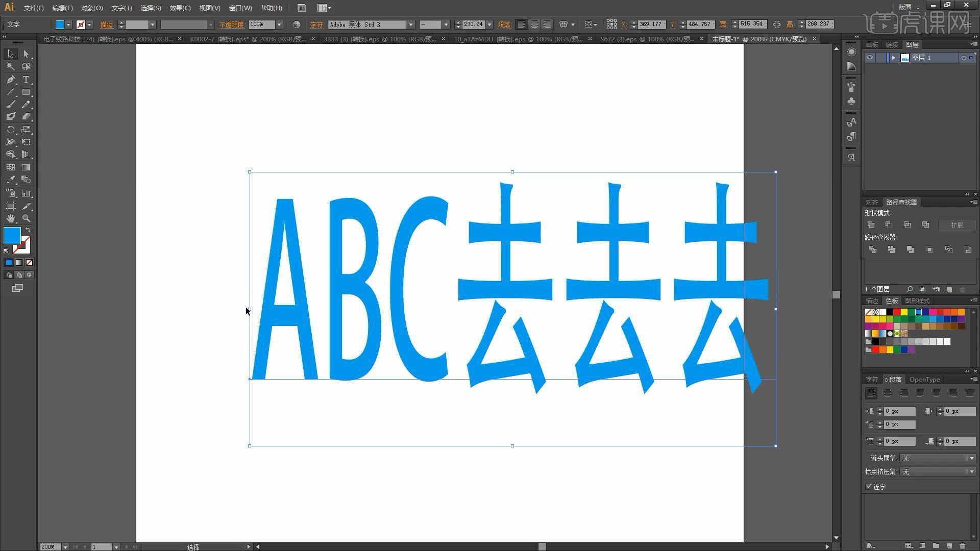Select the Direct Selection tool
This screenshot has width=980, height=551.
click(26, 54)
